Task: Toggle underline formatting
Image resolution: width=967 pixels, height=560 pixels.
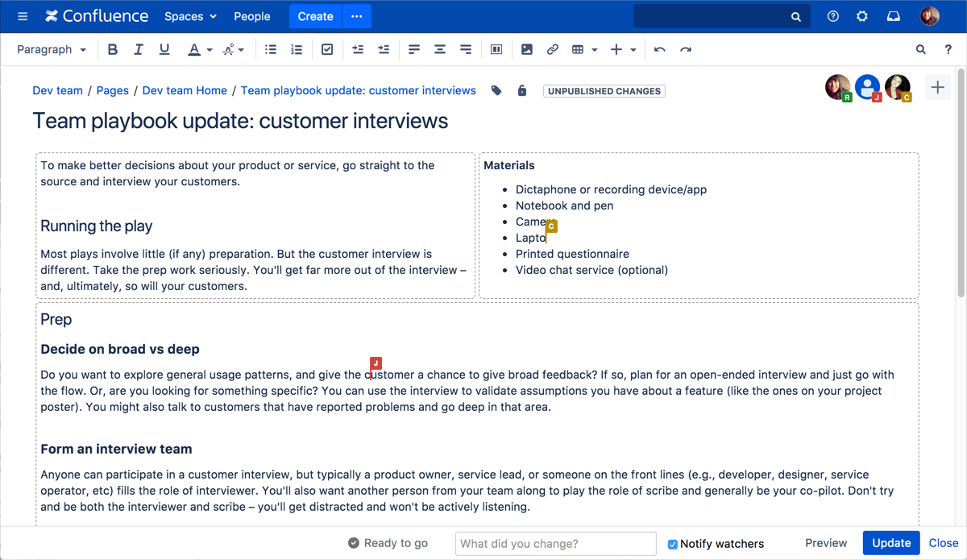Action: click(164, 49)
